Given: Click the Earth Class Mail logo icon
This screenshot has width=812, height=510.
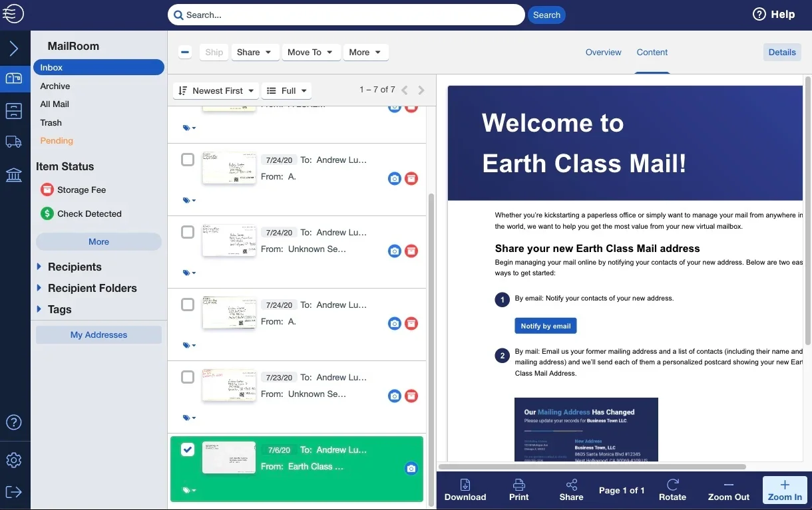Looking at the screenshot, I should click(14, 13).
